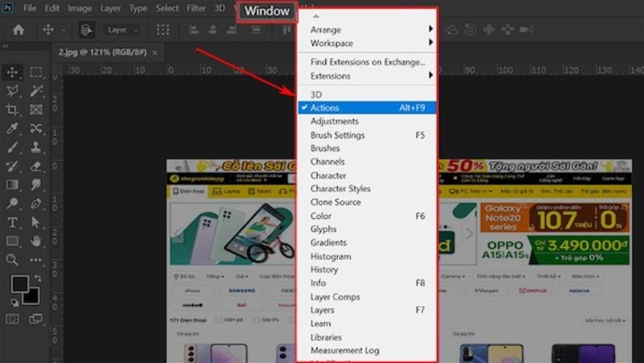
Task: Select the Move tool in the toolbox
Action: tap(13, 72)
